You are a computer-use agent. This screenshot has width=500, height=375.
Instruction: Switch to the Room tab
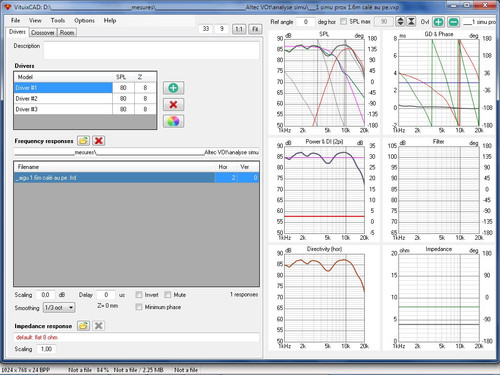click(67, 32)
